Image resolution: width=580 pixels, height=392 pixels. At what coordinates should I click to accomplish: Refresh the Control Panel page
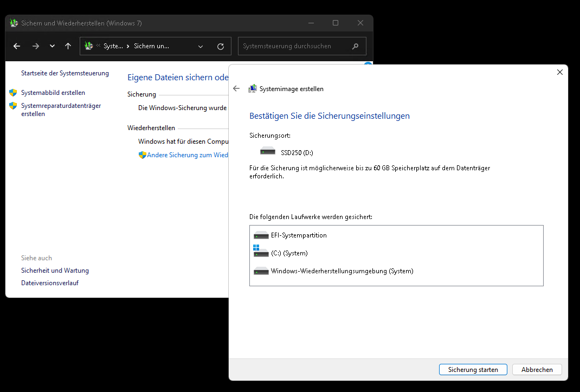click(x=221, y=46)
